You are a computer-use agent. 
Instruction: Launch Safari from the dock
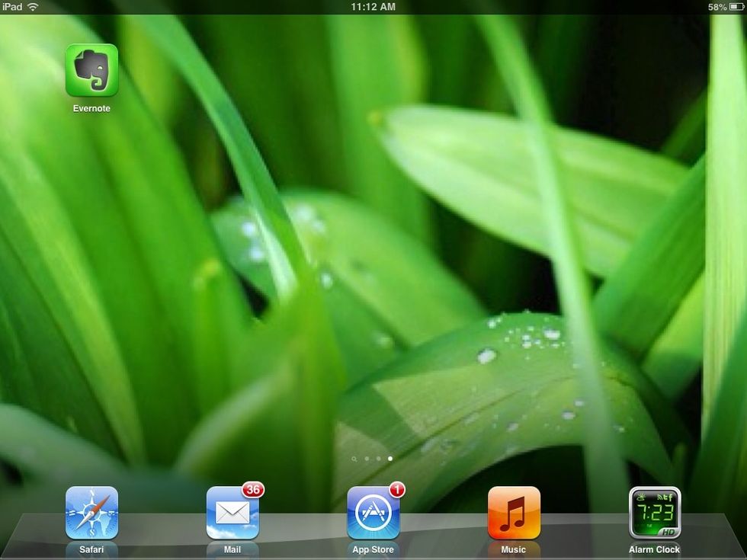pyautogui.click(x=91, y=512)
